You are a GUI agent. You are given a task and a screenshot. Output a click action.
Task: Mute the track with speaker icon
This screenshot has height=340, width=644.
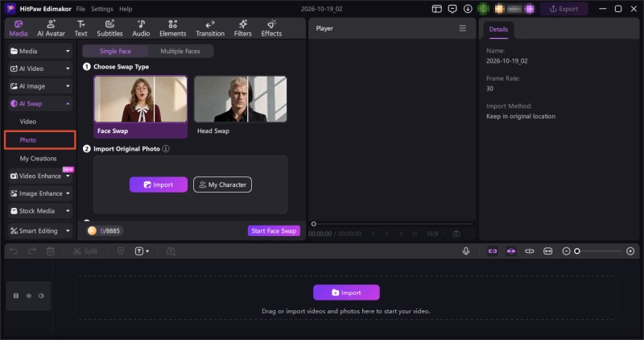tap(41, 296)
